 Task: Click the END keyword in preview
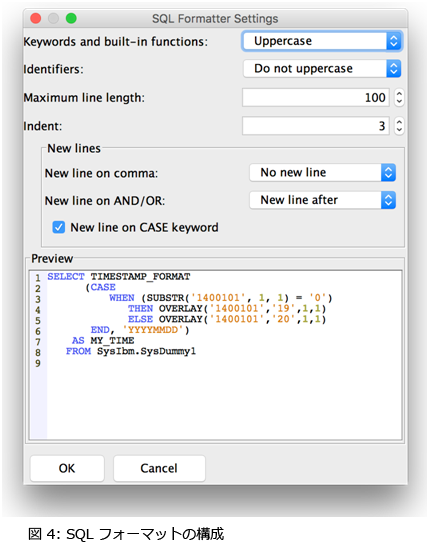click(100, 330)
